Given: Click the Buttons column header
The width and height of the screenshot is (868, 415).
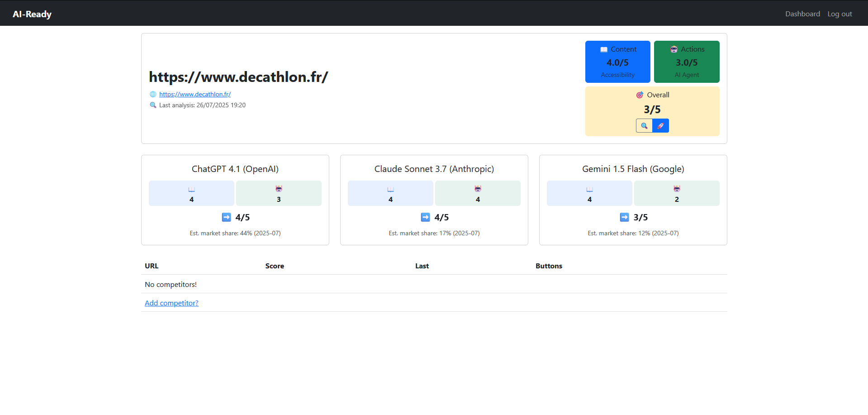Looking at the screenshot, I should (x=549, y=266).
